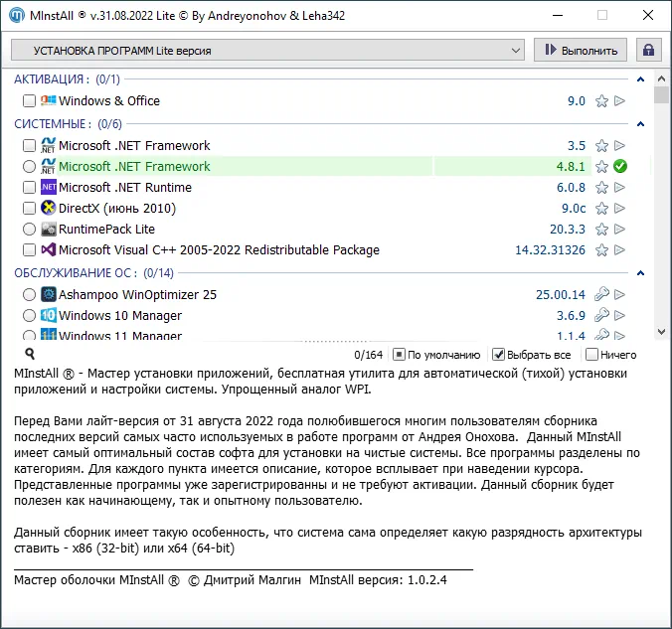Image resolution: width=672 pixels, height=629 pixels.
Task: Check Microsoft .NET Framework 3.5 checkbox
Action: 29,146
